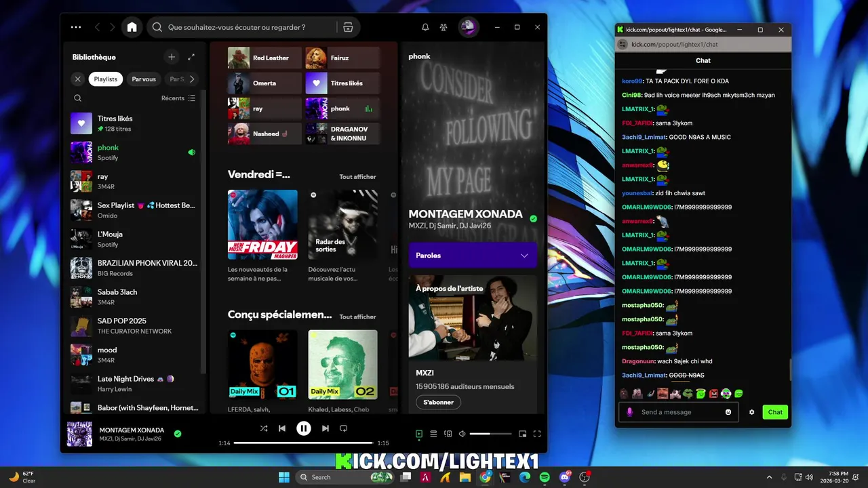Clear the library filter with X
This screenshot has height=488, width=868.
coord(77,79)
